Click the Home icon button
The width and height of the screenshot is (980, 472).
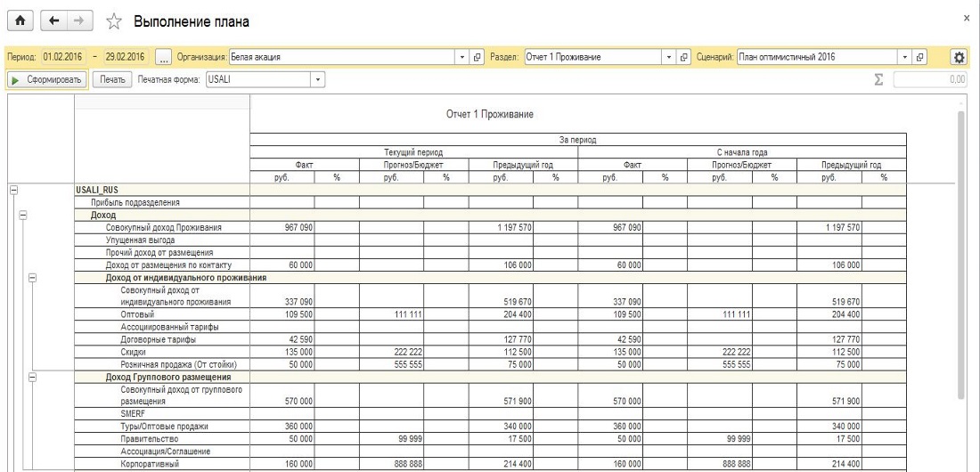18,21
